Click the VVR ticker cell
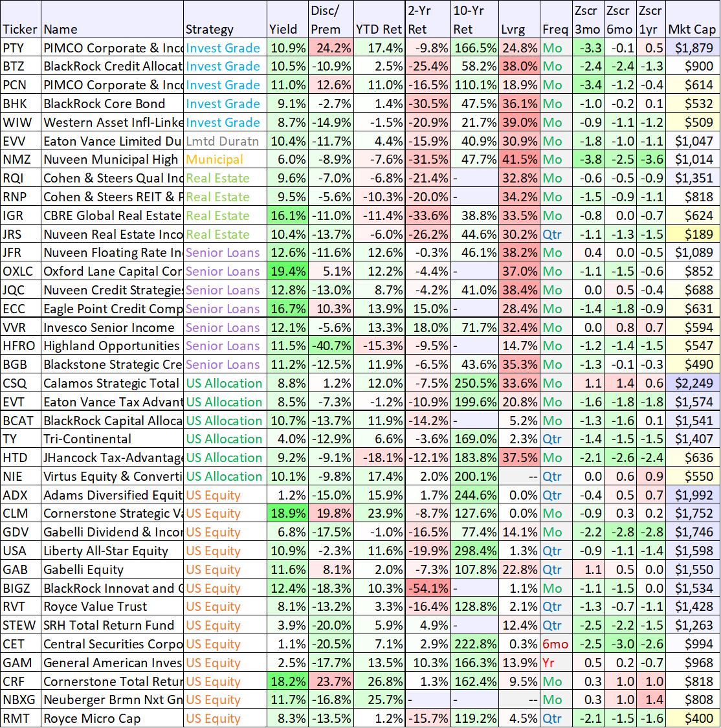721x728 pixels. (21, 327)
